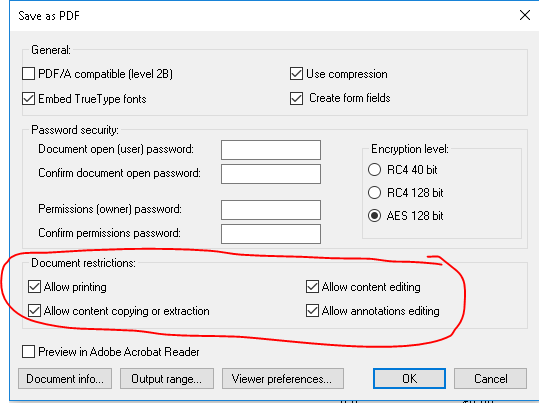Select the Confirm permissions password field
Viewport: 539px width, 403px height.
coord(271,234)
